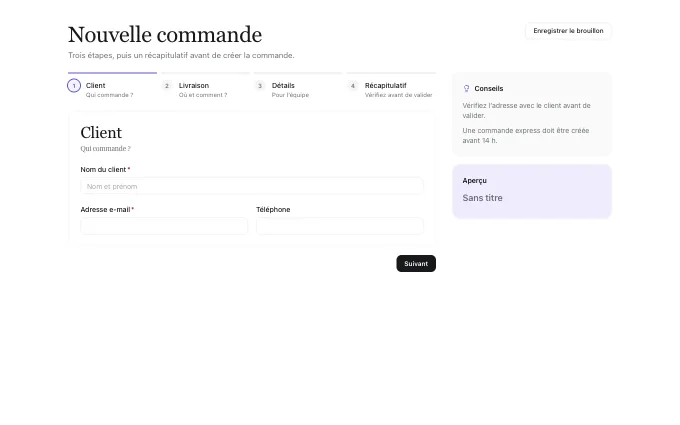The height and width of the screenshot is (425, 680).
Task: Click the Nouvelle commande heading
Action: 165,35
